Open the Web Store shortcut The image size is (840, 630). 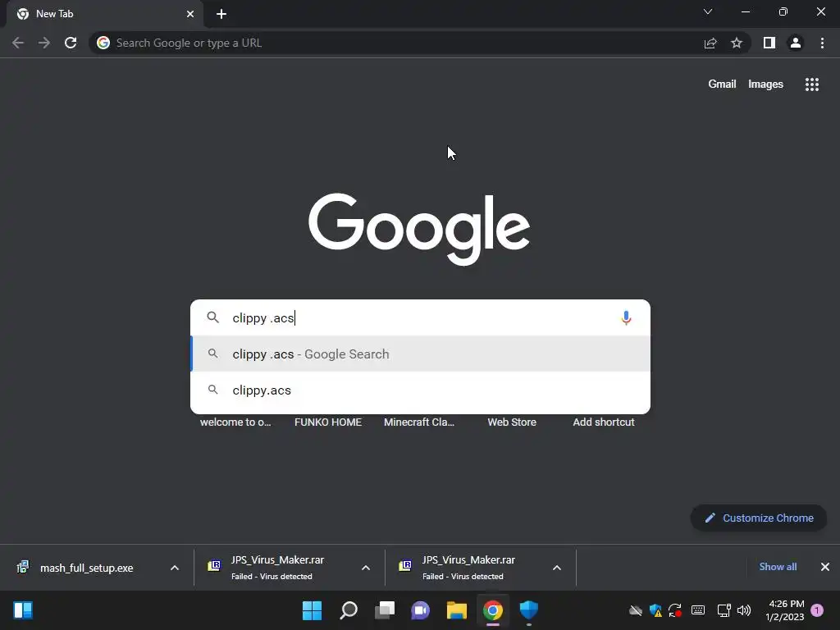click(x=512, y=422)
